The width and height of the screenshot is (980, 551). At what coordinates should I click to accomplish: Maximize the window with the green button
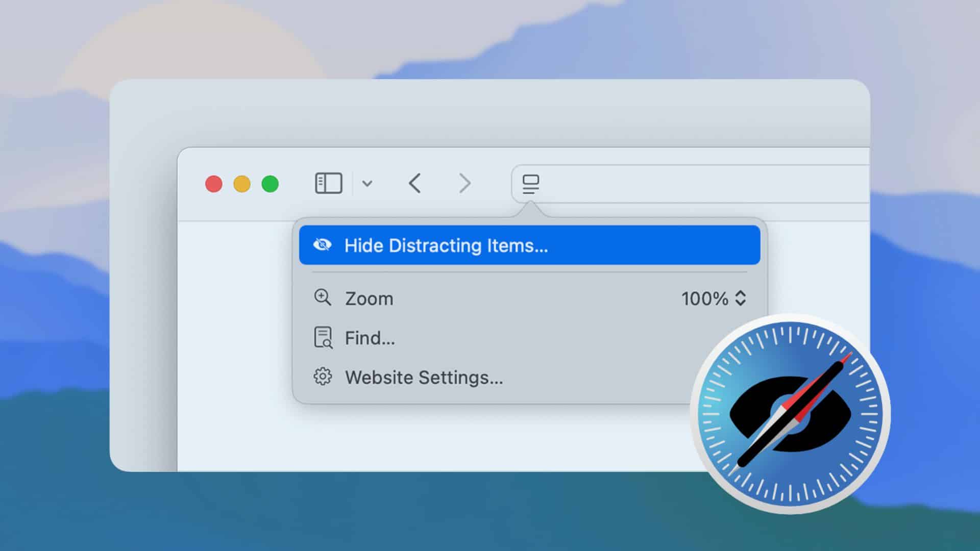pyautogui.click(x=270, y=184)
